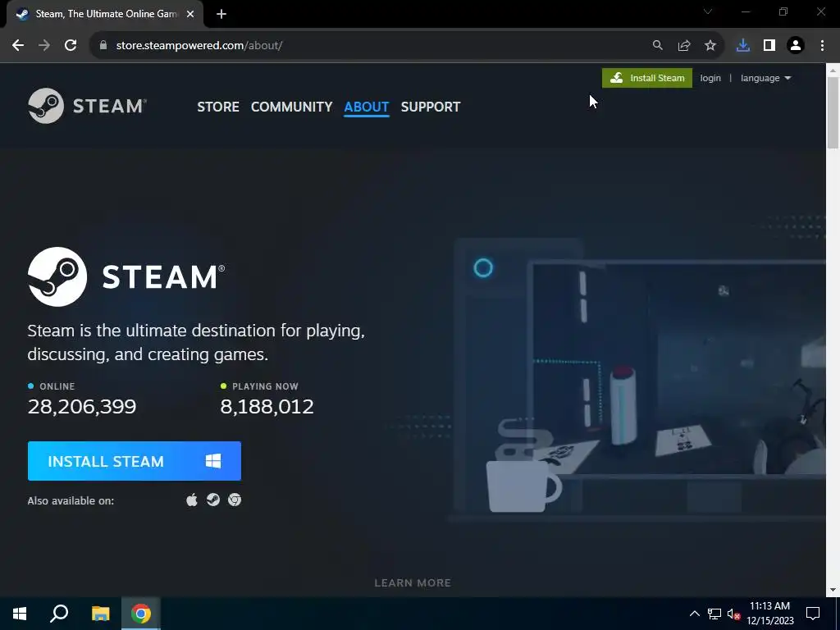This screenshot has width=840, height=630.
Task: Choose the Apple macOS download icon
Action: pyautogui.click(x=192, y=500)
